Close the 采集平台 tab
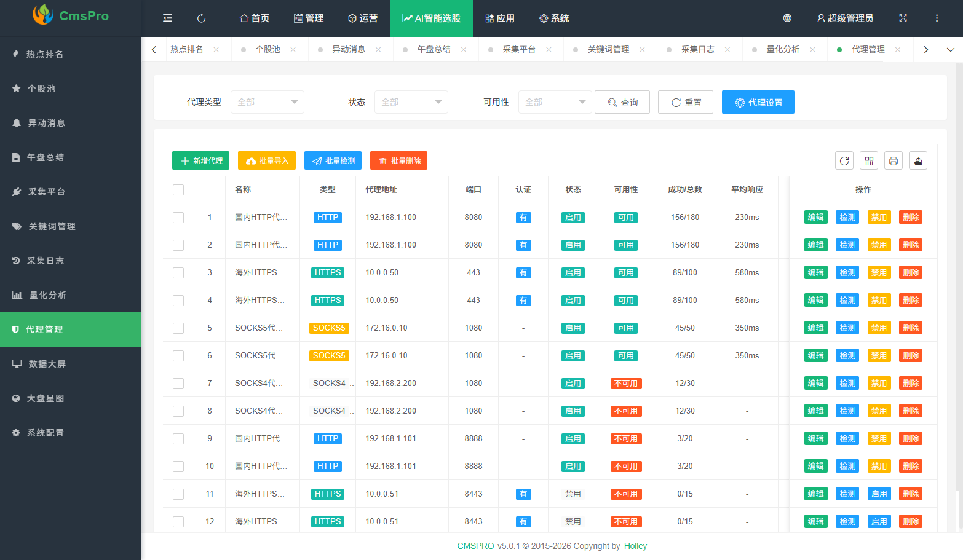The width and height of the screenshot is (963, 560). (549, 50)
